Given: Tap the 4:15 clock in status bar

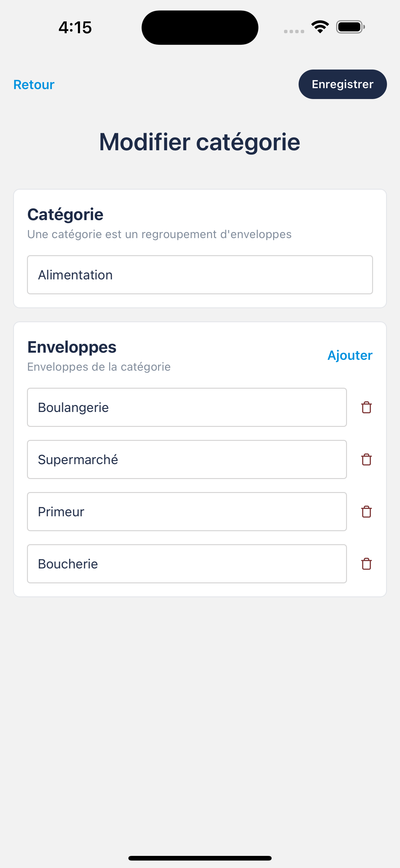Looking at the screenshot, I should (75, 27).
